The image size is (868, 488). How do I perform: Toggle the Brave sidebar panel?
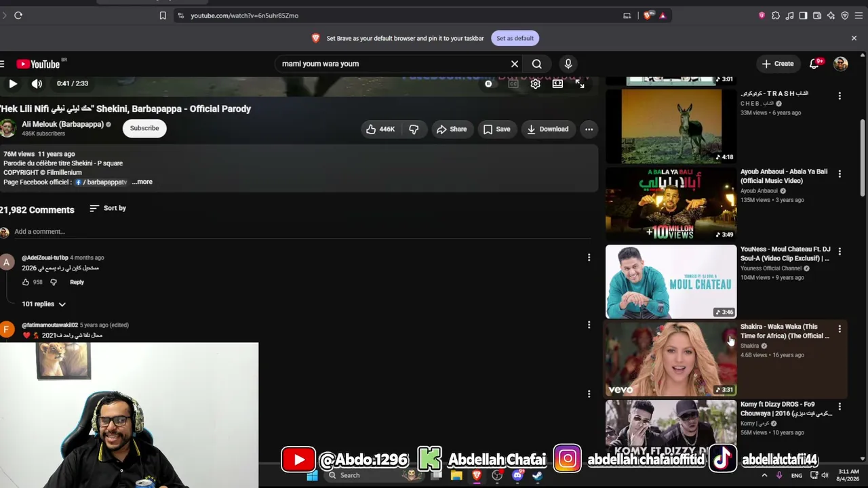(803, 16)
